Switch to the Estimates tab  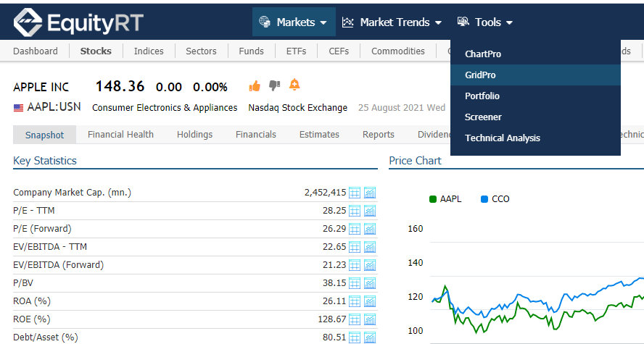click(x=319, y=135)
